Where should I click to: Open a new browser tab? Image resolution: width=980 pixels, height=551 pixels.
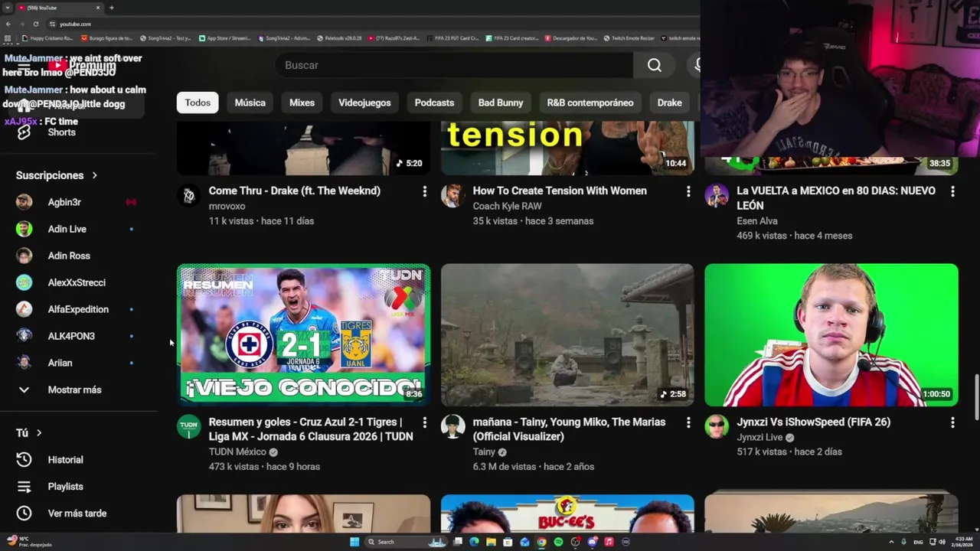click(x=111, y=8)
